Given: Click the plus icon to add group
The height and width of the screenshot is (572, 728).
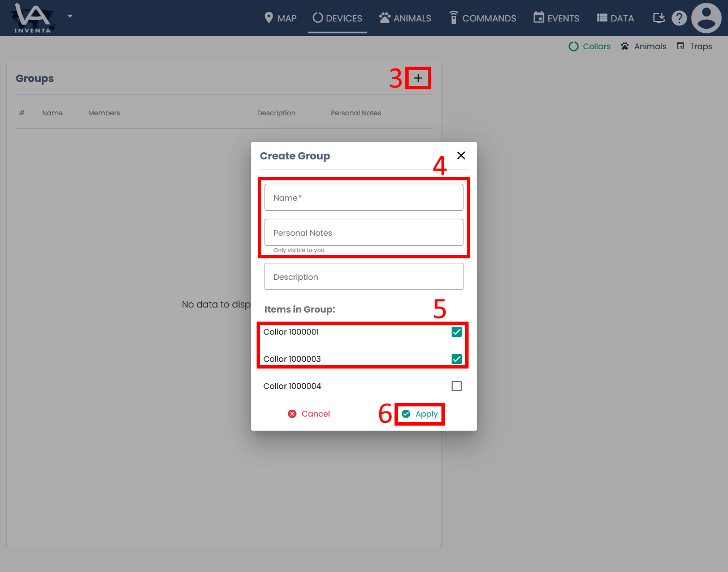Looking at the screenshot, I should (x=418, y=78).
